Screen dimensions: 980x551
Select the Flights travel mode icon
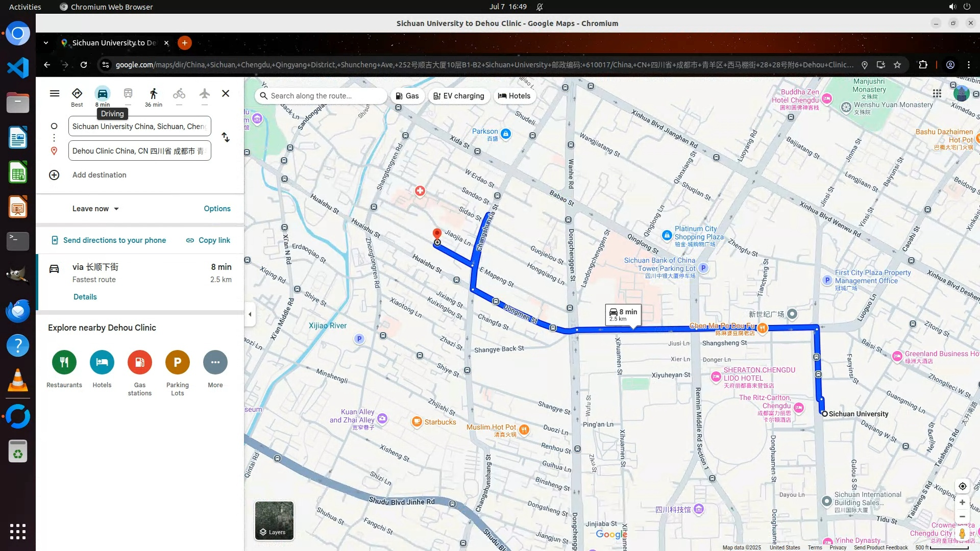[x=205, y=94]
